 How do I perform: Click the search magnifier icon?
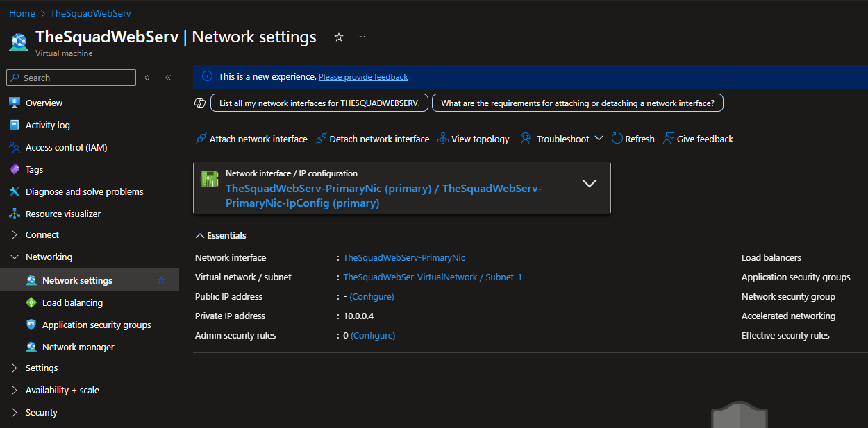point(15,78)
